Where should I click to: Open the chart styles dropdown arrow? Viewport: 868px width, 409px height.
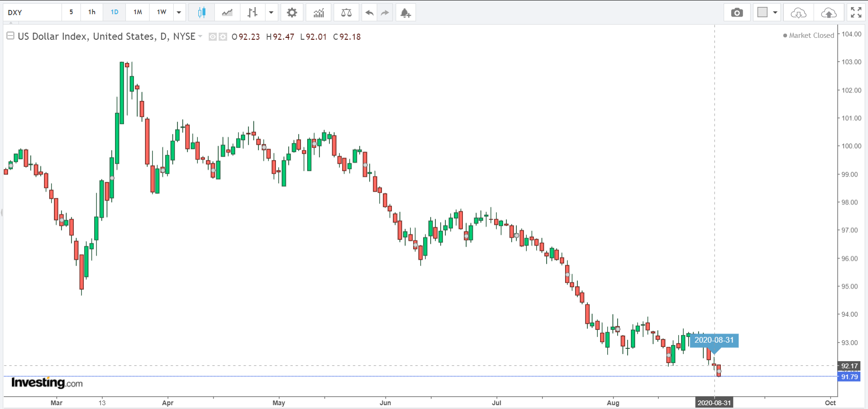[271, 12]
